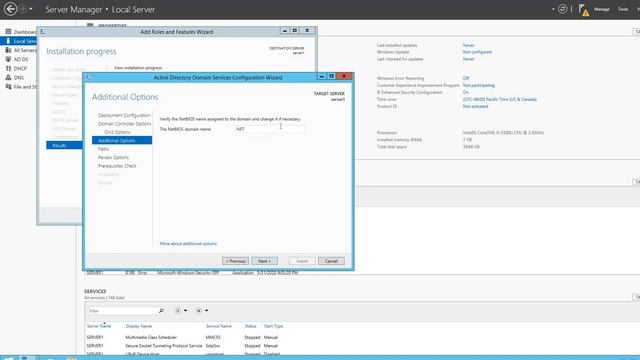Click the AD DS sidebar icon
This screenshot has height=360, width=640.
8,59
